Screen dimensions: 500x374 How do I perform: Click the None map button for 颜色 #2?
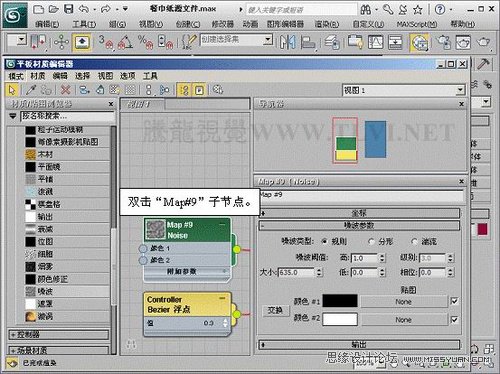point(403,320)
